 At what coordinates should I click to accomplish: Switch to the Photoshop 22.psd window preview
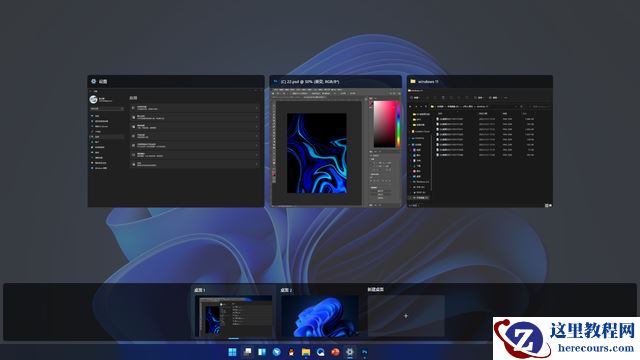coord(336,141)
